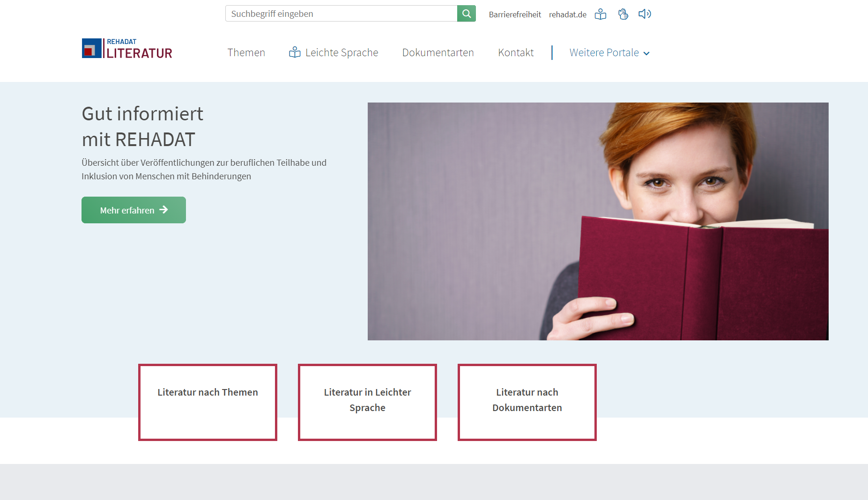This screenshot has height=500, width=868.
Task: Visit the rehadat.de link
Action: [x=567, y=15]
